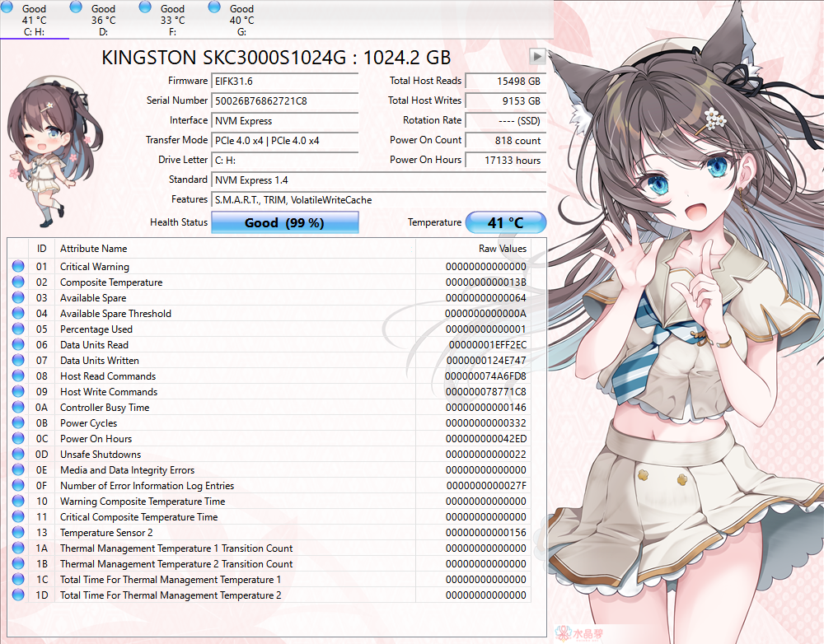Select the Composite Temperature attribute name
824x644 pixels.
(111, 282)
